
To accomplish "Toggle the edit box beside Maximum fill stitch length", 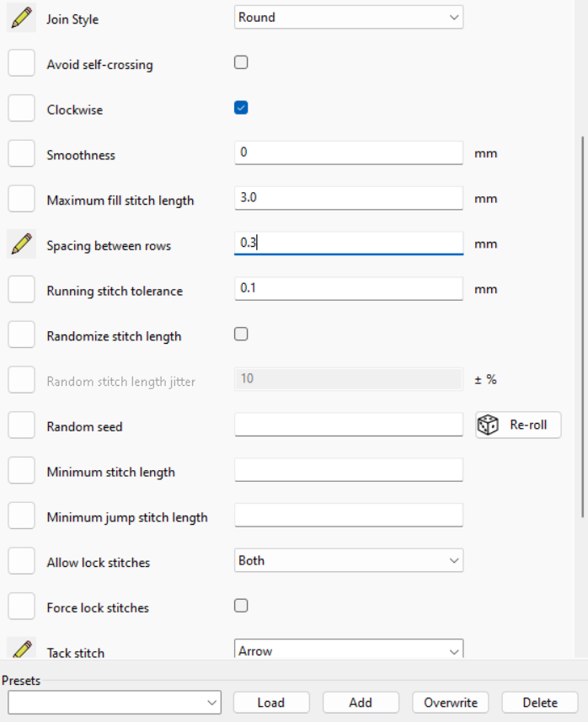I will [21, 200].
